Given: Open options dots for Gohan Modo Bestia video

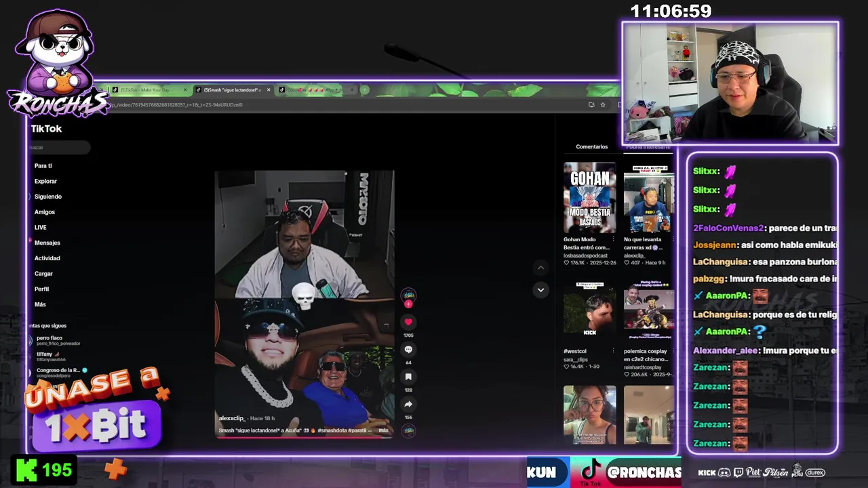Looking at the screenshot, I should [x=614, y=239].
